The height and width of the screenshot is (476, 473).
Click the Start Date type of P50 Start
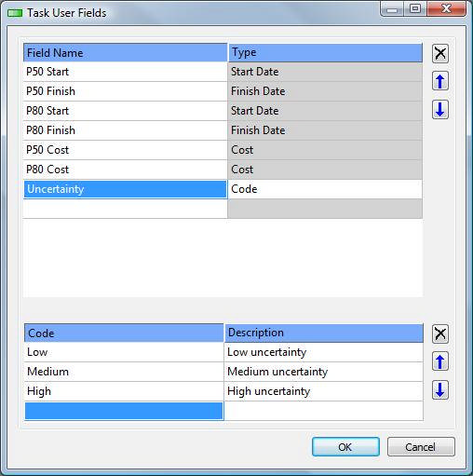[x=325, y=72]
